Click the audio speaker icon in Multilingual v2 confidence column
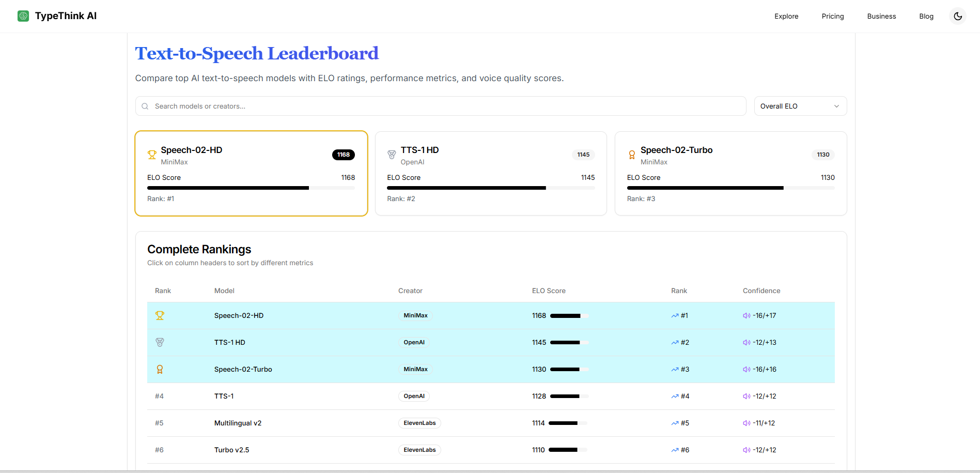This screenshot has height=473, width=980. tap(746, 423)
